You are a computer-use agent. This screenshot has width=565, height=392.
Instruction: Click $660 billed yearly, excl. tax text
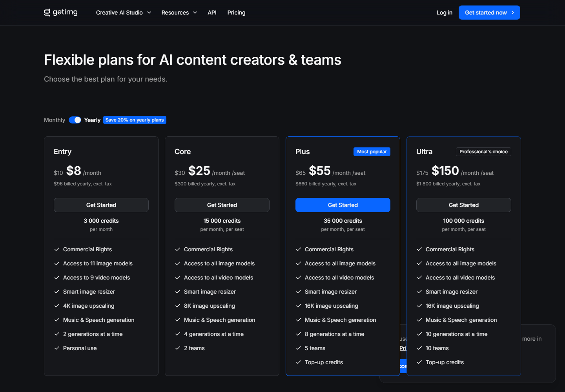[x=326, y=184]
